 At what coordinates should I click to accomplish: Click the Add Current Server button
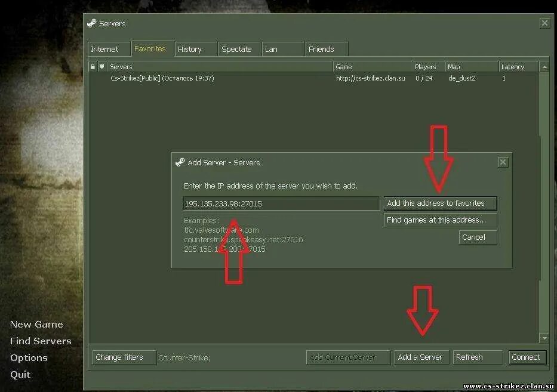point(349,357)
